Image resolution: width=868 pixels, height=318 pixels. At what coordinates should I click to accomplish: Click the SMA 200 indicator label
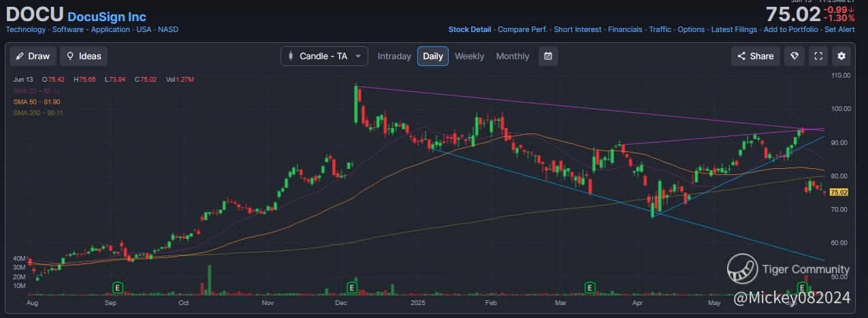click(x=38, y=112)
